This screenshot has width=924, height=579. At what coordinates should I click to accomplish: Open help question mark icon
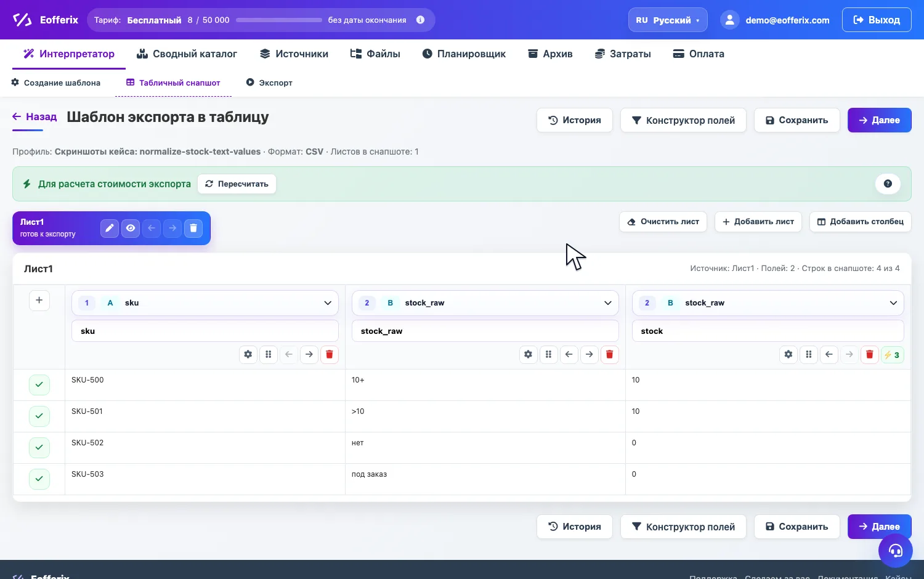(x=888, y=184)
